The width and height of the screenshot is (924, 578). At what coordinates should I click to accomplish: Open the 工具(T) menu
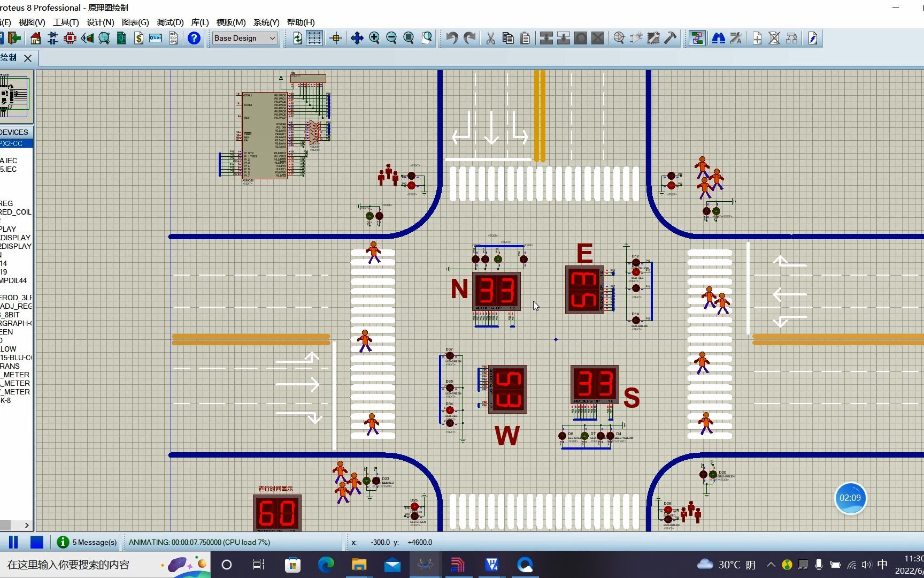66,22
